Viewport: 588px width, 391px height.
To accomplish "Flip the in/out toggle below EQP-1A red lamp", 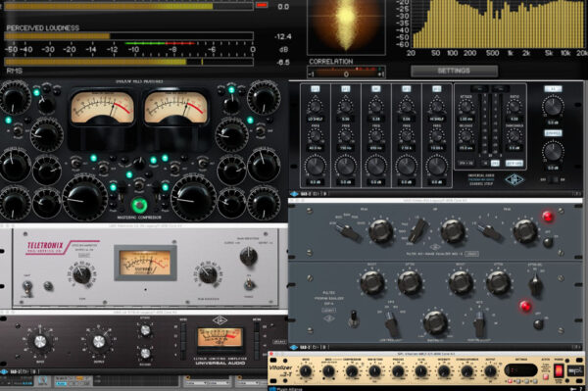I will point(538,324).
